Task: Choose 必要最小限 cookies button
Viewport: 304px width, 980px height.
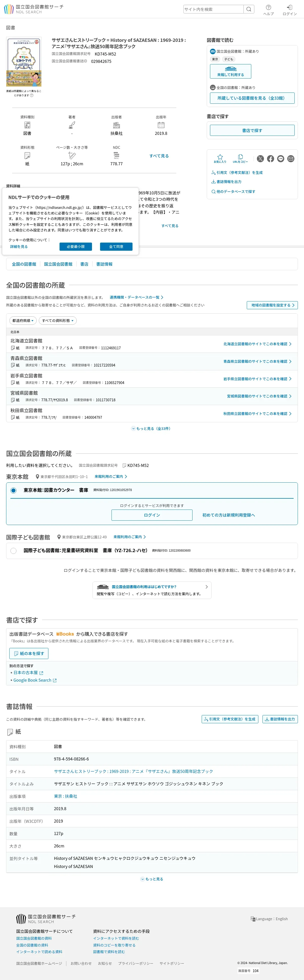Action: click(x=75, y=247)
